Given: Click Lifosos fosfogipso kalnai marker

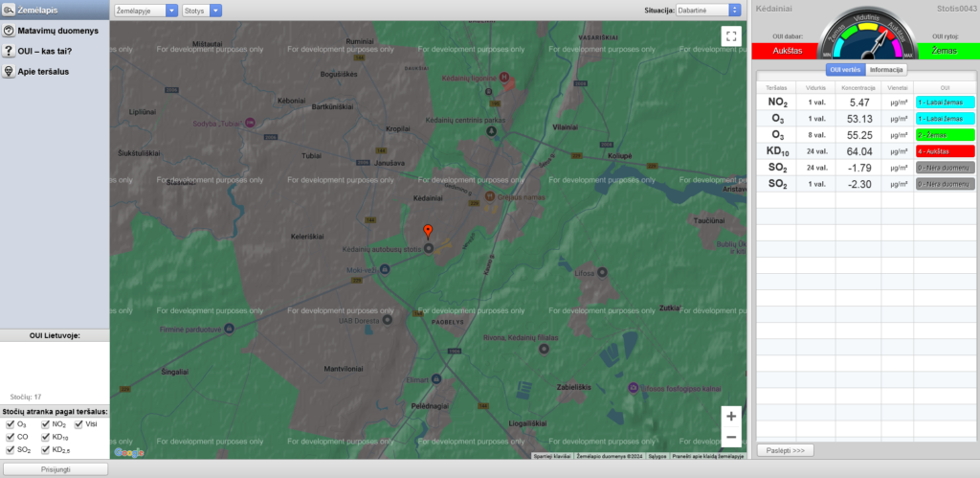Looking at the screenshot, I should click(x=634, y=389).
